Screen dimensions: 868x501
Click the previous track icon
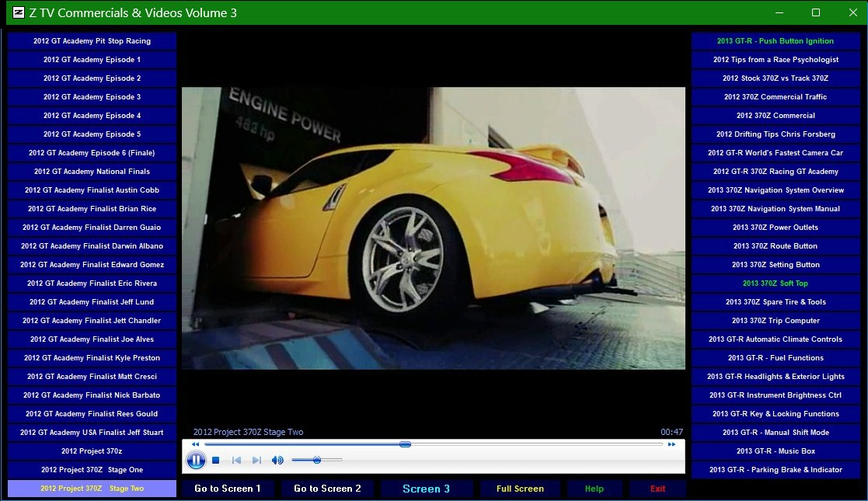pyautogui.click(x=236, y=461)
